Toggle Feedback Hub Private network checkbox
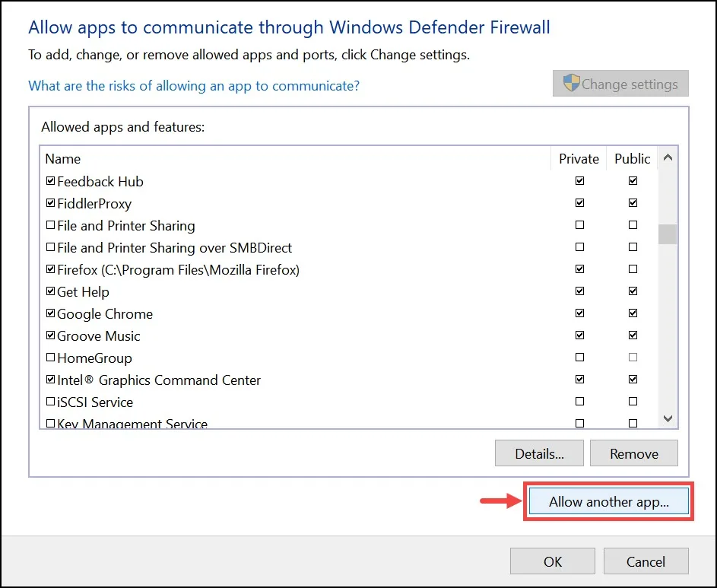Viewport: 717px width, 588px height. [580, 181]
